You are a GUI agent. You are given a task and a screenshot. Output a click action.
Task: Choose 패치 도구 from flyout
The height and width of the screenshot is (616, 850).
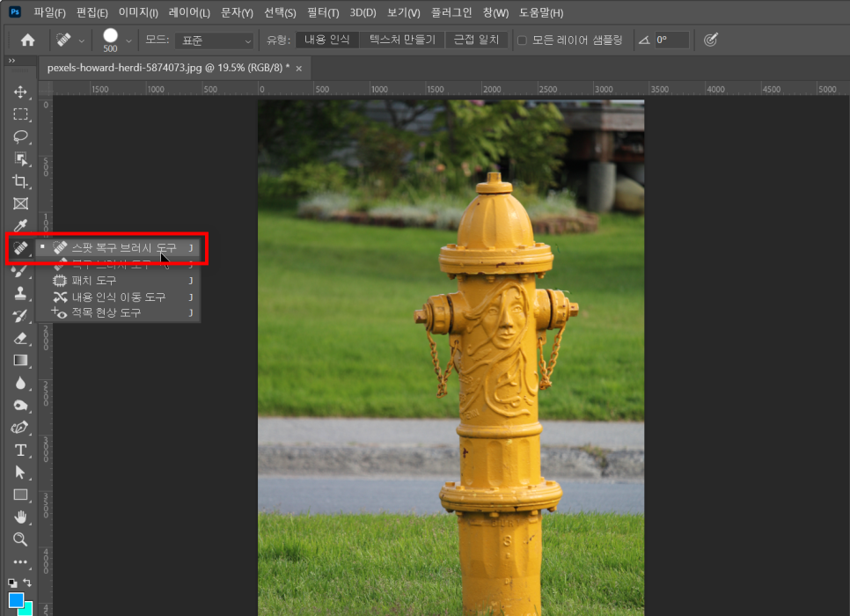pyautogui.click(x=118, y=281)
